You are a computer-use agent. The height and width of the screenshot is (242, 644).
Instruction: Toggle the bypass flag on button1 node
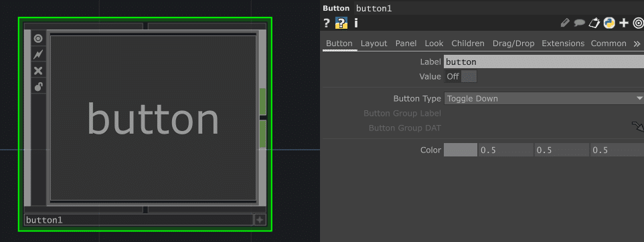[x=38, y=71]
